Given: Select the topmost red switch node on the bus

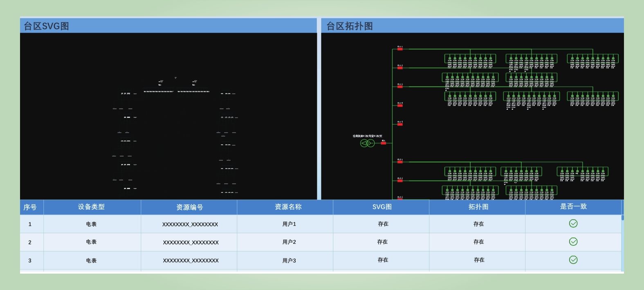Looking at the screenshot, I should click(x=400, y=49).
